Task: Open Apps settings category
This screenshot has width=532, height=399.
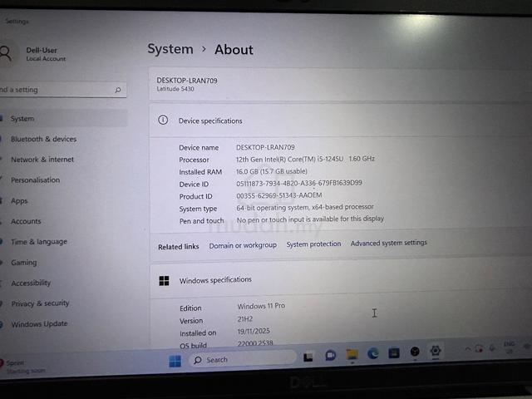Action: coord(19,201)
